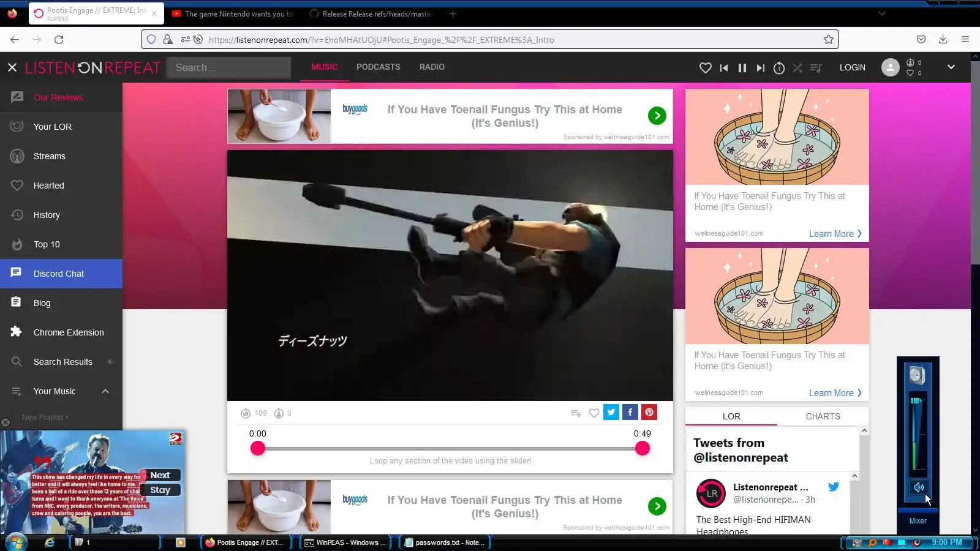Open the play queue icon
Screen dimensions: 980x551
[816, 68]
